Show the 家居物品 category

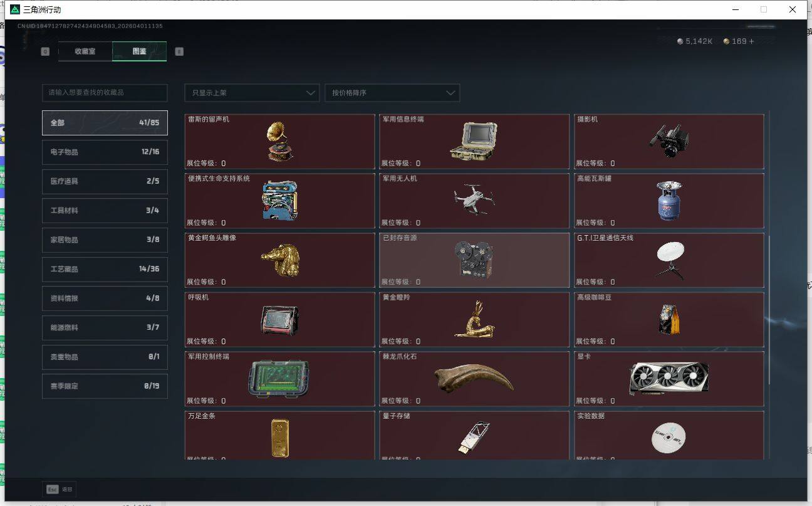tap(105, 240)
